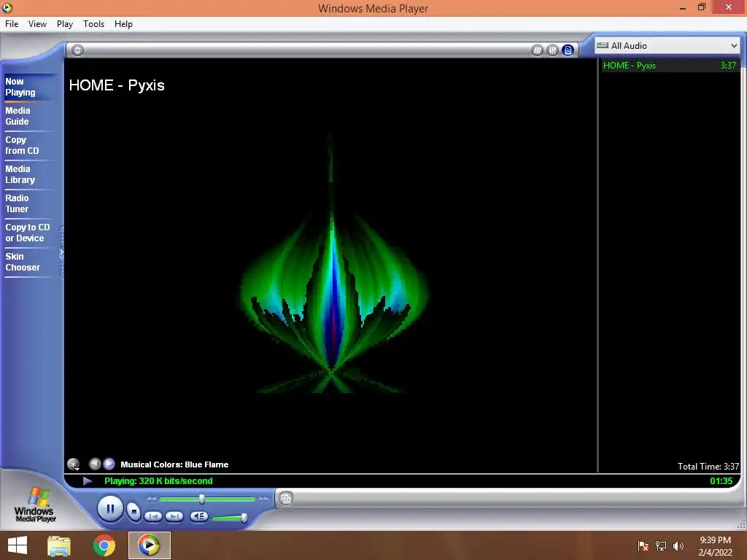Open the View menu
The height and width of the screenshot is (560, 747).
(37, 24)
